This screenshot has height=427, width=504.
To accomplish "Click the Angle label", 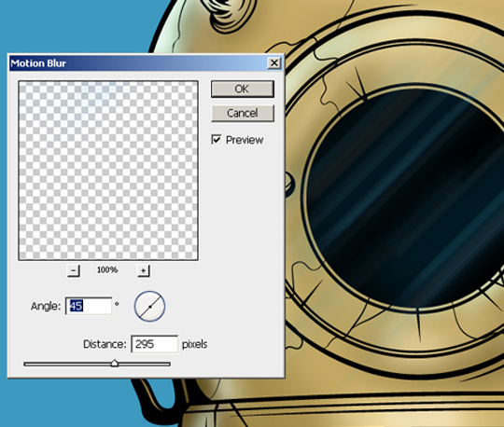I will point(46,306).
